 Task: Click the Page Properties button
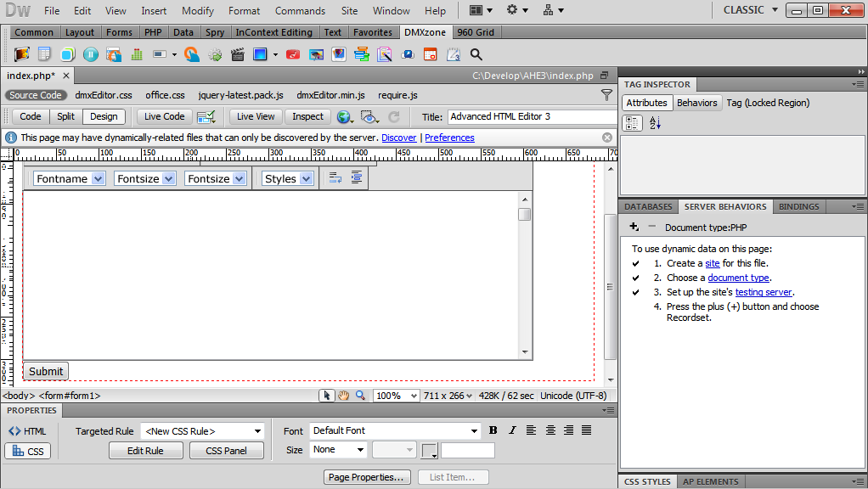366,477
